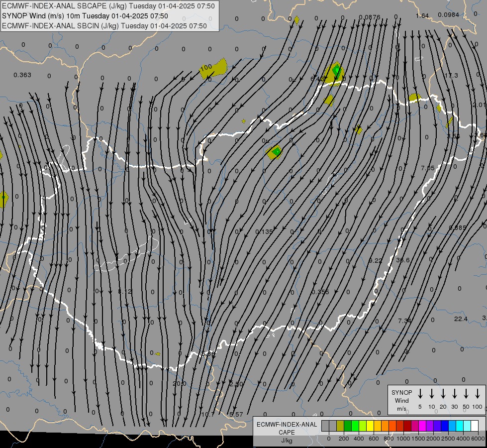Screen dimensions: 487x448
Task: Click the 22.4 value on the map
Action: (x=461, y=319)
